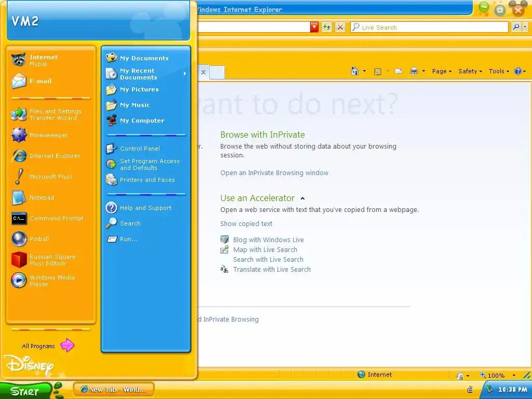This screenshot has width=532, height=399.
Task: Select New Tab taskbar button
Action: [114, 390]
